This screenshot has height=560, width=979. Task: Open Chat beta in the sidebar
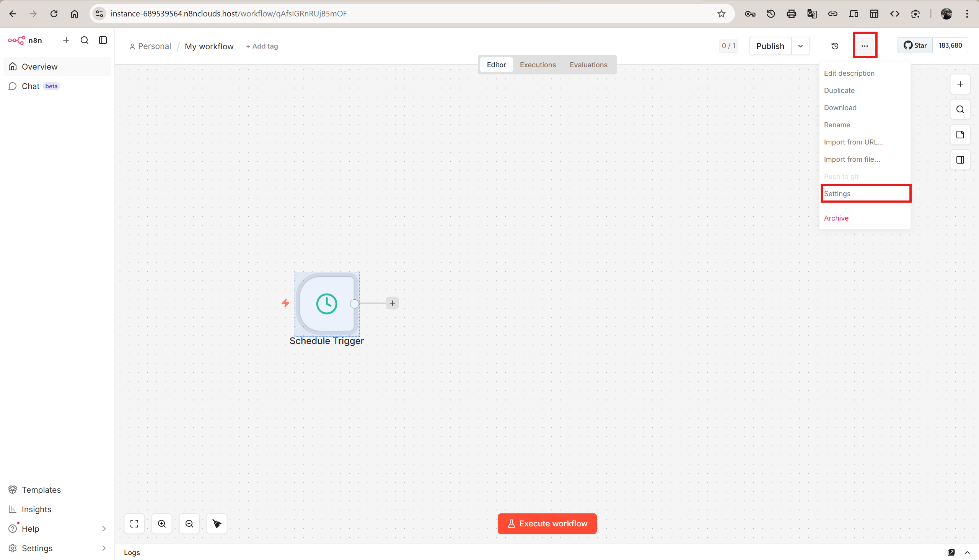click(x=57, y=86)
